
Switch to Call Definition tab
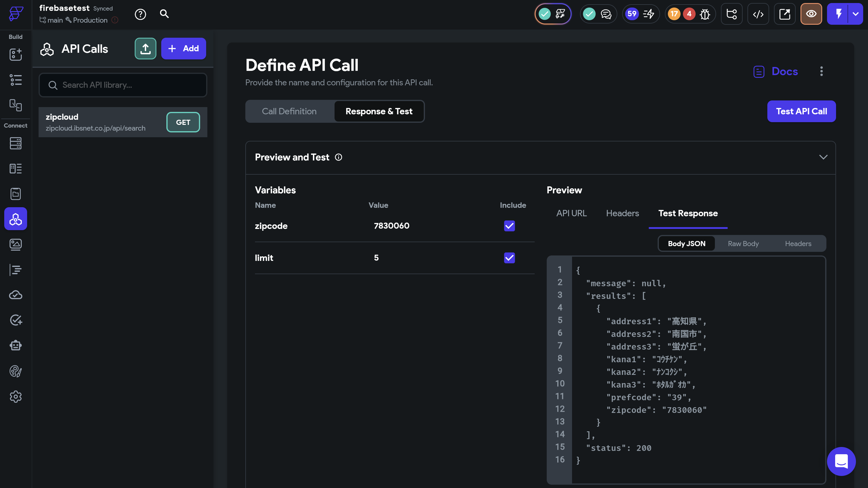(x=289, y=111)
